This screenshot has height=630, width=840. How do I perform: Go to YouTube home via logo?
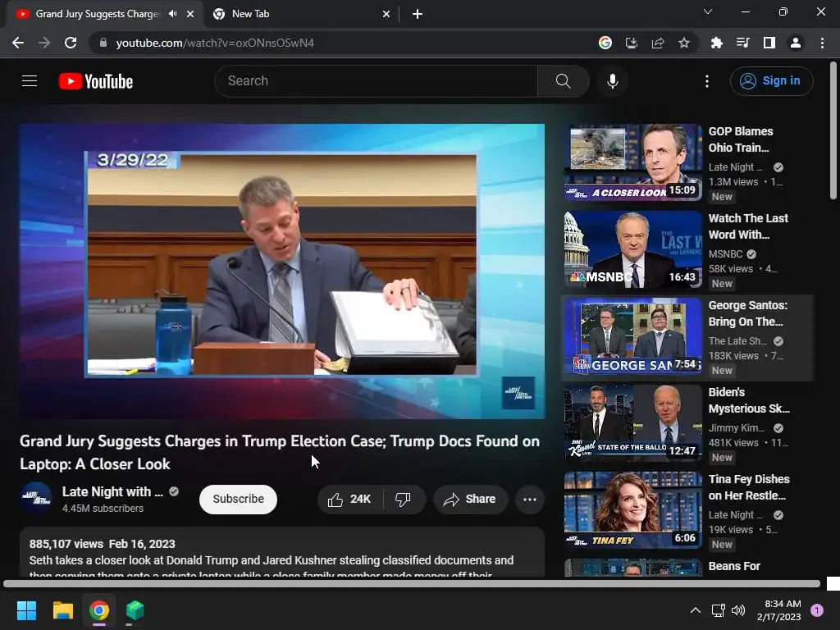[96, 81]
